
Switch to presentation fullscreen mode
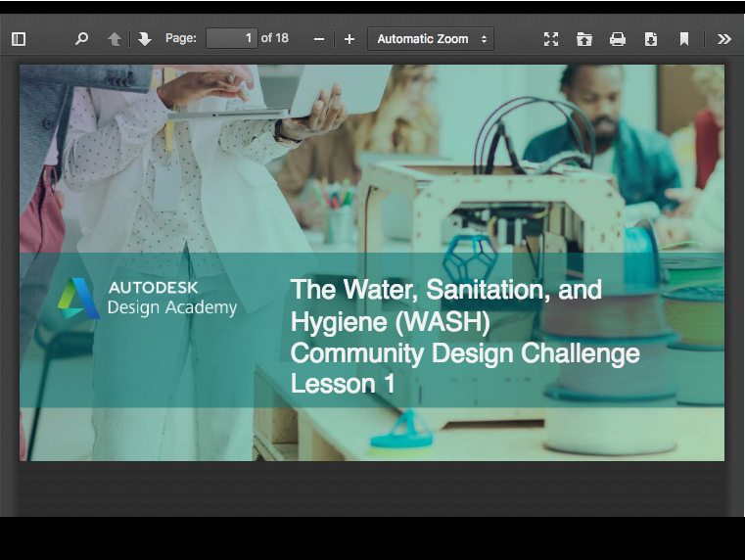pos(551,39)
